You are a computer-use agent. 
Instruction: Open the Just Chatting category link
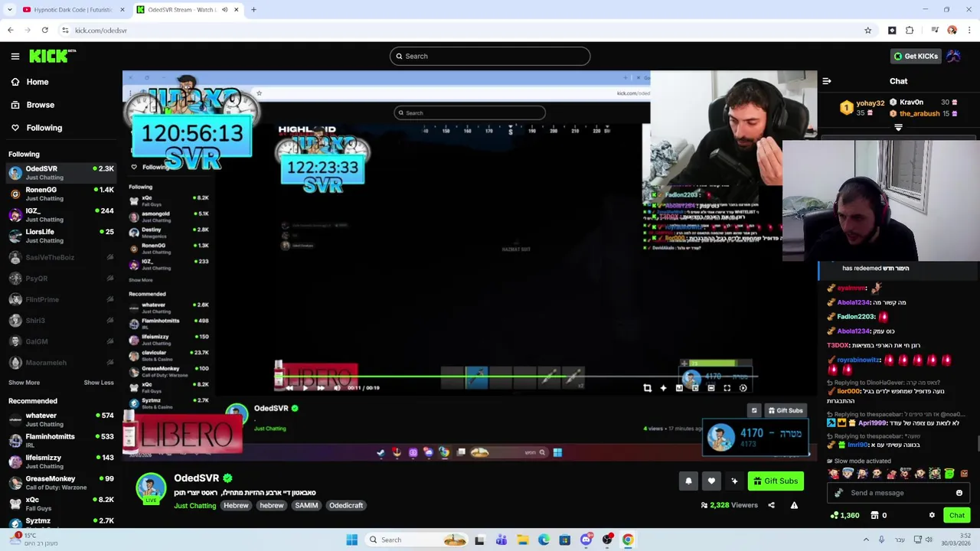tap(194, 505)
